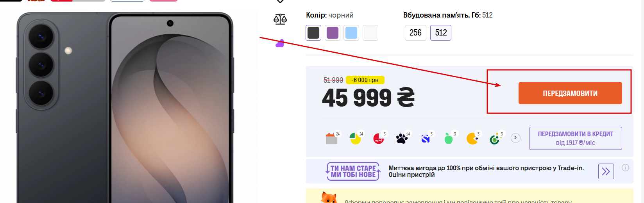Click ПЕРЕДЗАМОВИТИ В КРЕДИТ button

point(576,138)
